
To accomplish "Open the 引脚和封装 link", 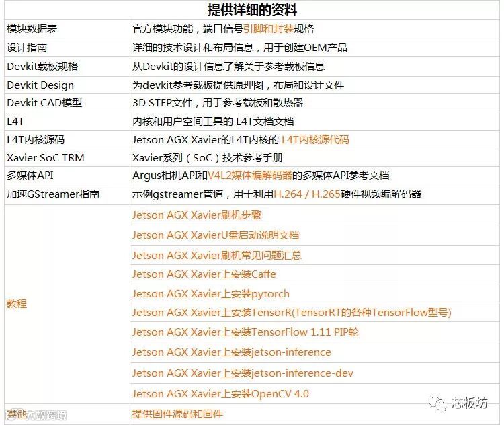I will click(x=268, y=29).
